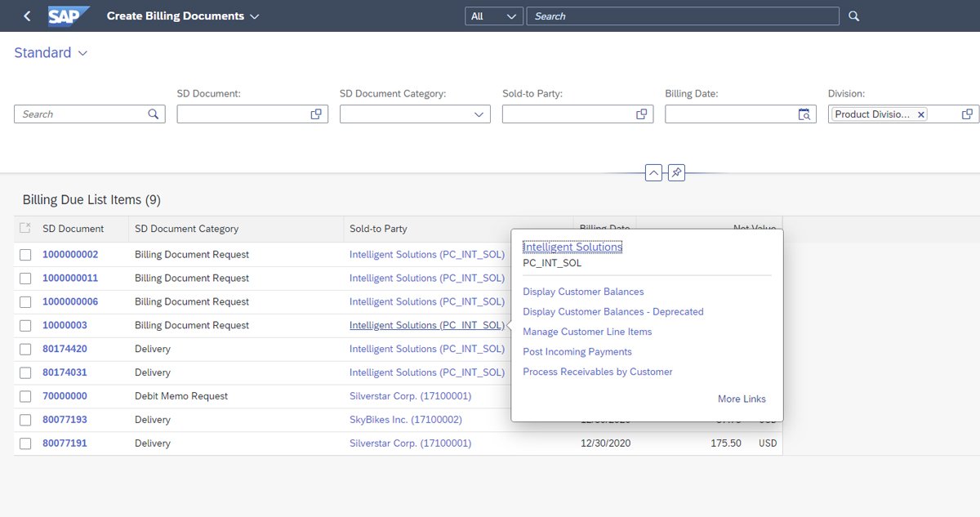Choose Post Incoming Payments in popover

(x=577, y=352)
